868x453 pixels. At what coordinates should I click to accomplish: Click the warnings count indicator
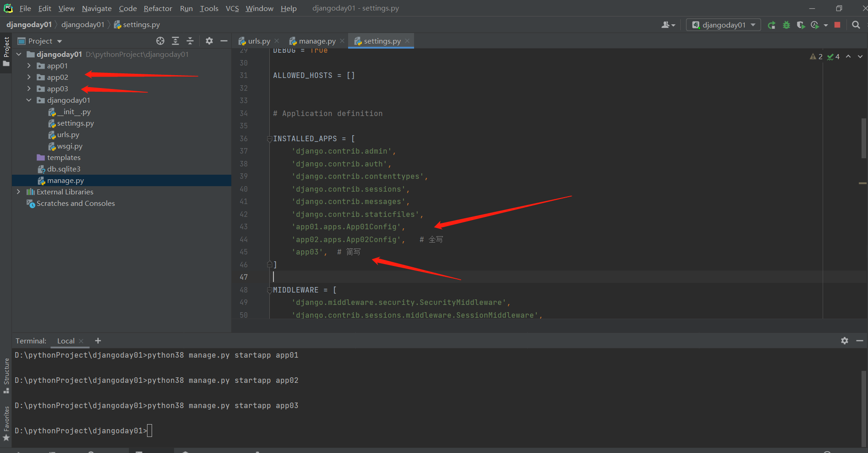[816, 57]
